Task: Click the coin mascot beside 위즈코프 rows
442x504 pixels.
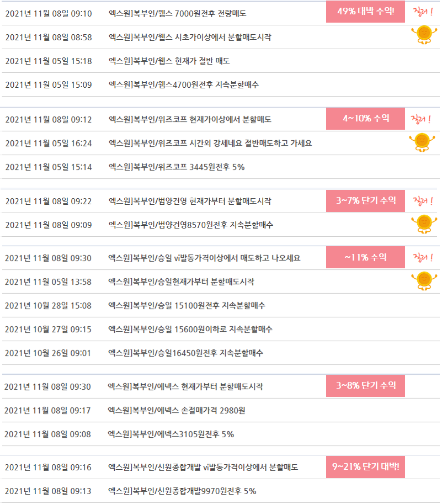Action: click(x=422, y=142)
